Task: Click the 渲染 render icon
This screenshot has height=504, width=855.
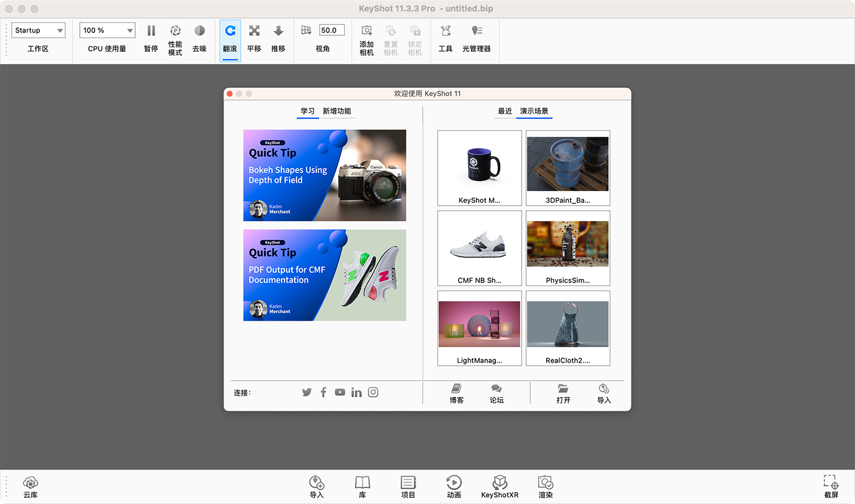Action: (x=545, y=486)
